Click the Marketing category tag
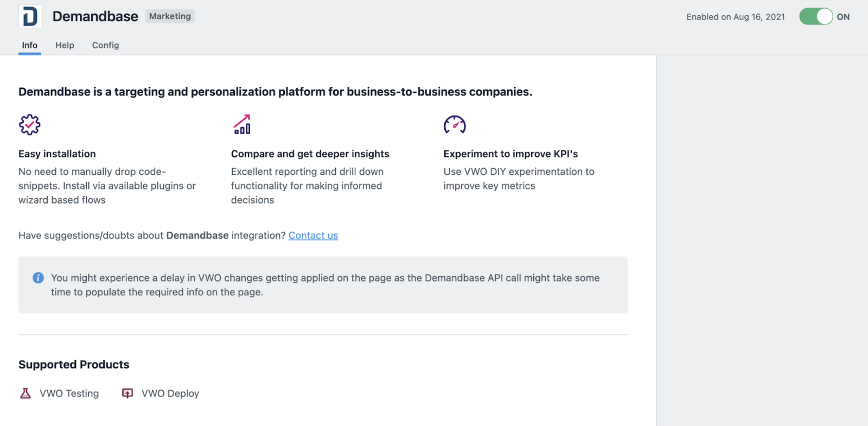 tap(170, 16)
